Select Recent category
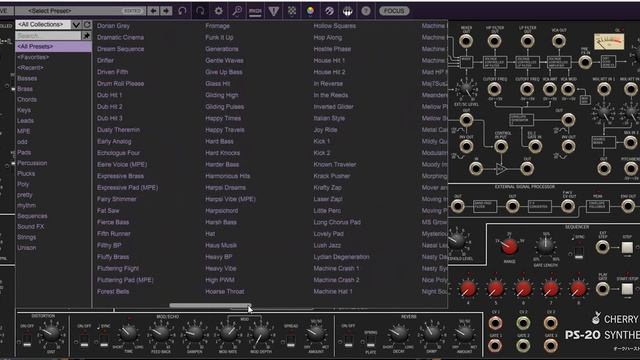Screen dimensions: 640x360 point(30,68)
